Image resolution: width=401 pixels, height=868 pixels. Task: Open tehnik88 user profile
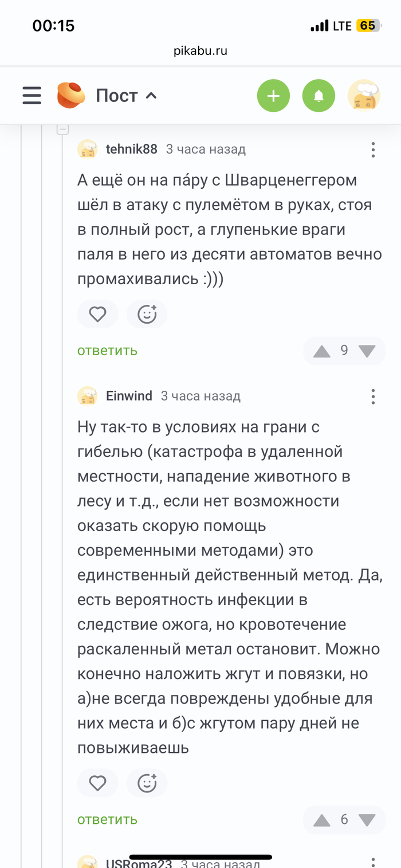131,150
